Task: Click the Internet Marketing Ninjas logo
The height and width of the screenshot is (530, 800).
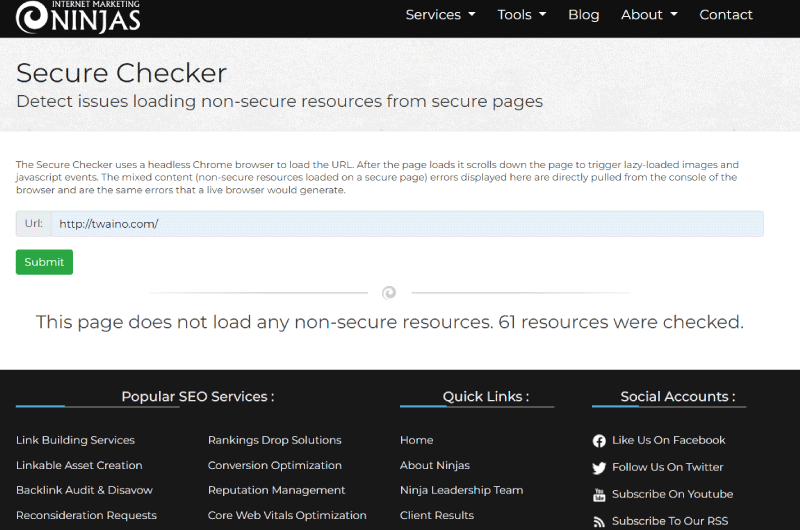Action: [x=78, y=16]
